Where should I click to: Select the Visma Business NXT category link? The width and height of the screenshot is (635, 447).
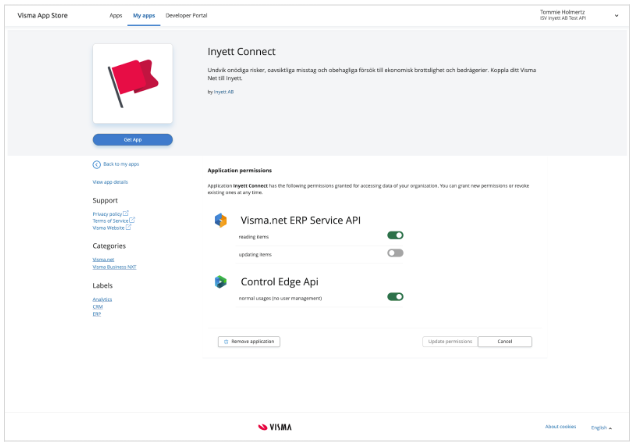114,267
